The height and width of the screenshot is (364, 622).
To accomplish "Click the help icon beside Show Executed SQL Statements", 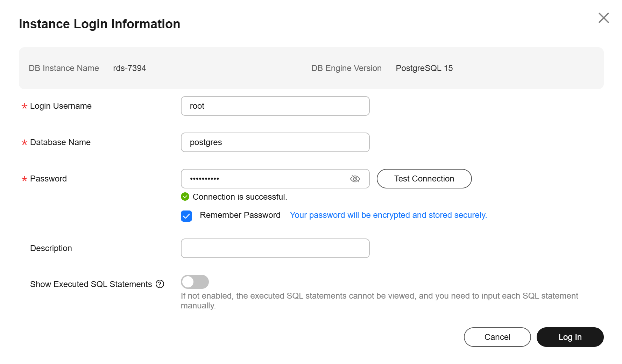I will tap(160, 284).
